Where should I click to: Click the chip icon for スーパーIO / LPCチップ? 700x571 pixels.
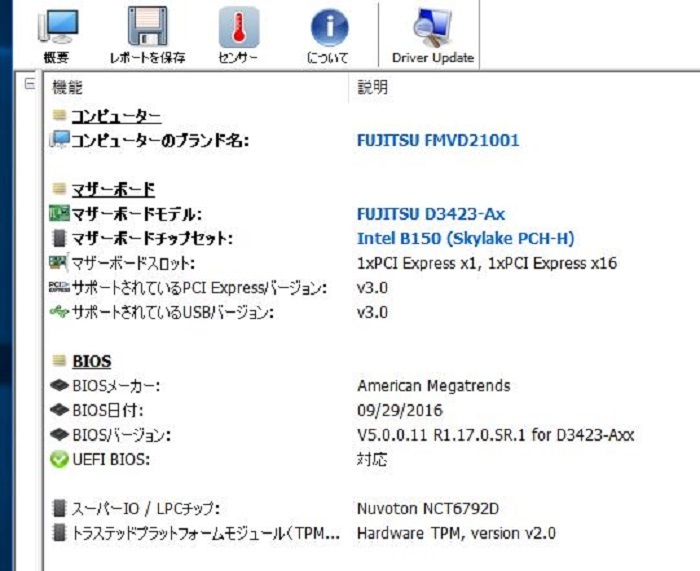coord(59,508)
